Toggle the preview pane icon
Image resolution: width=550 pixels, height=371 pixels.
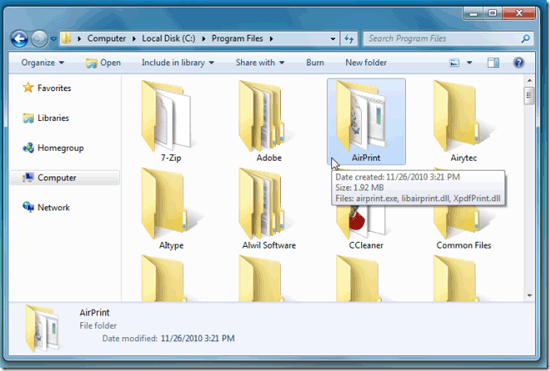(493, 63)
